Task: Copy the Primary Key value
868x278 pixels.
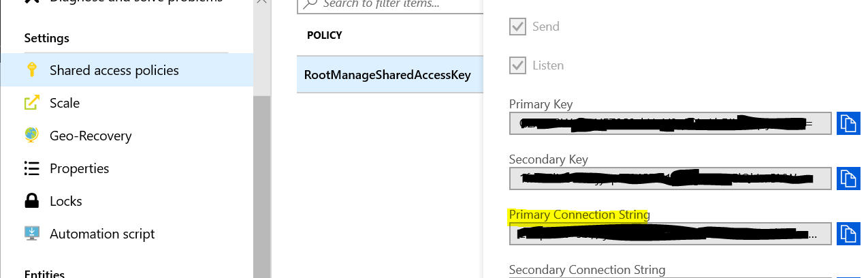Action: coord(848,123)
